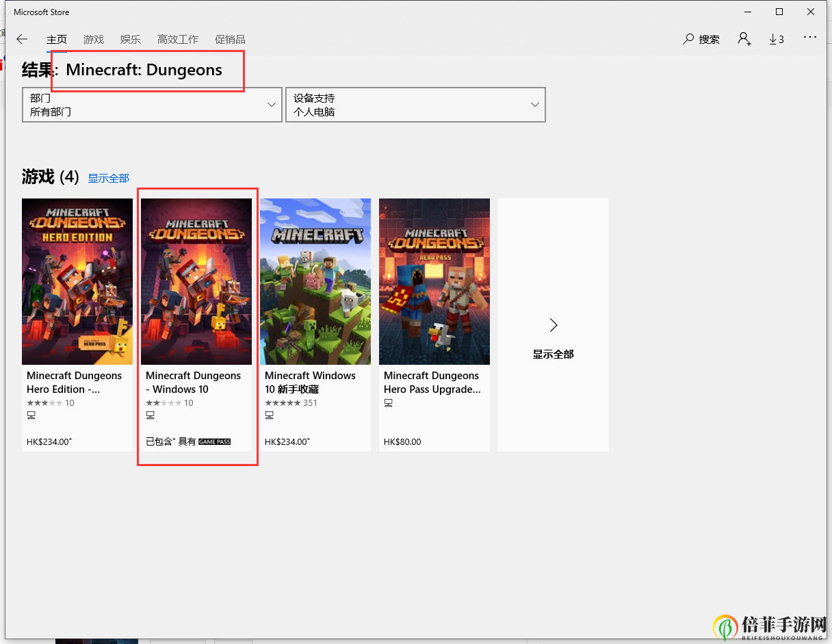Open the 高效工作 tab
Screen dimensions: 832x644
click(x=178, y=39)
